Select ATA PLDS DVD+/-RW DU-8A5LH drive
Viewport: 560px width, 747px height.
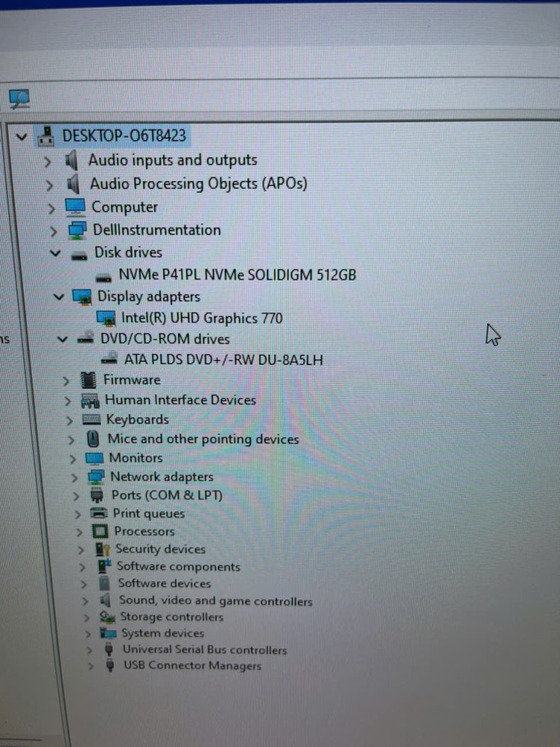click(223, 360)
